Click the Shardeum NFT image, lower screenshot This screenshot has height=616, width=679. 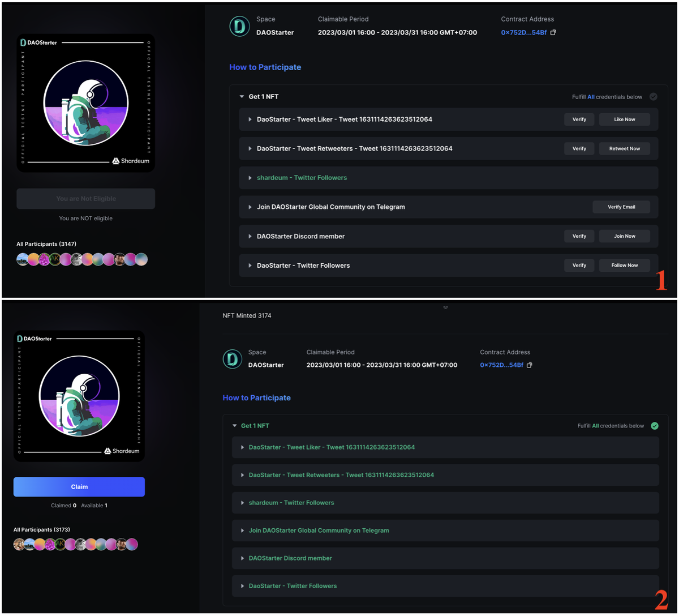click(79, 396)
